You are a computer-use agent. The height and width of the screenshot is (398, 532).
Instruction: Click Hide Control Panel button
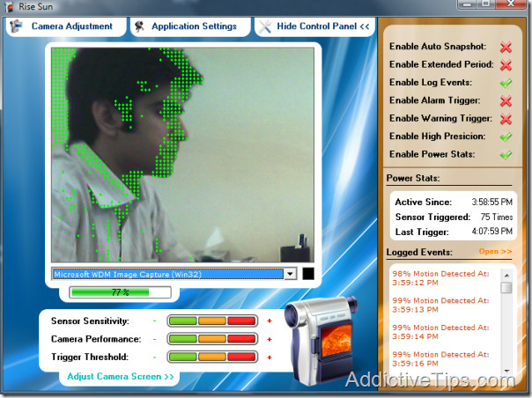(314, 26)
